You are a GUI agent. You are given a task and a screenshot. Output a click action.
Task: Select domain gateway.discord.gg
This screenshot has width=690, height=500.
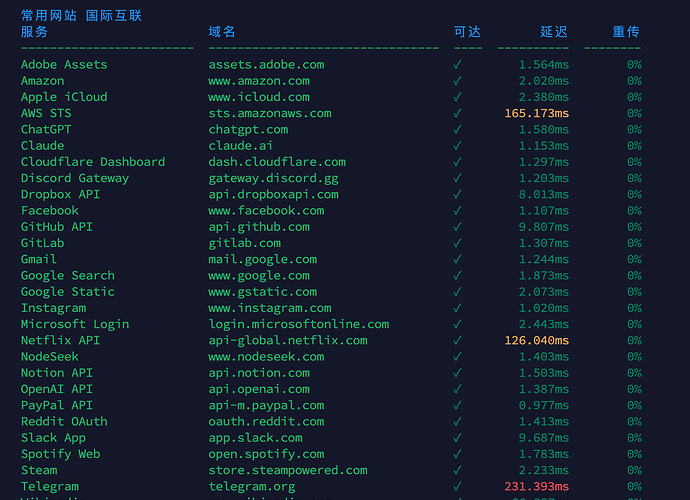[273, 178]
